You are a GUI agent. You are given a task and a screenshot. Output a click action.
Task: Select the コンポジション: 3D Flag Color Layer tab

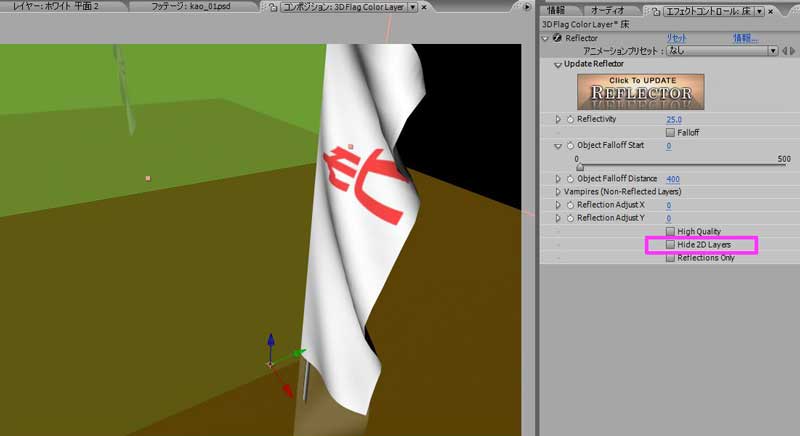pyautogui.click(x=344, y=7)
